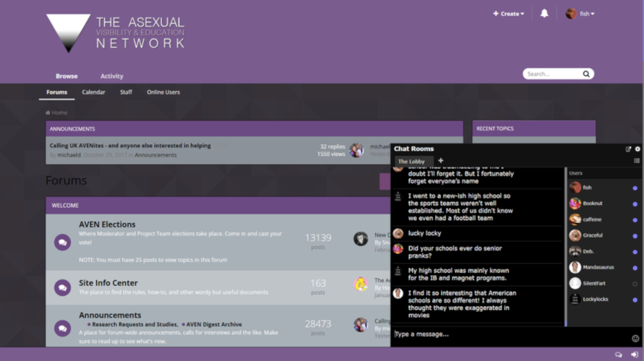Screen dimensions: 644x361
Task: Add a new chat room tab
Action: click(441, 160)
